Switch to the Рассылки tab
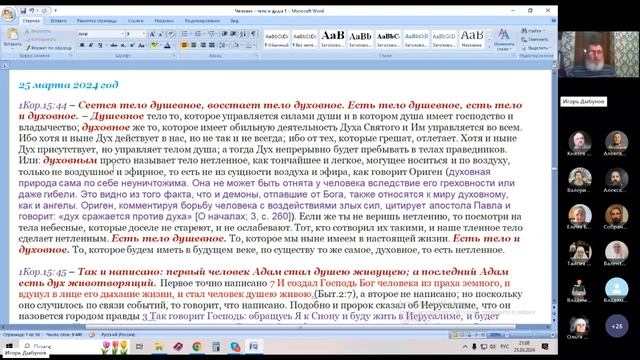 coord(164,20)
